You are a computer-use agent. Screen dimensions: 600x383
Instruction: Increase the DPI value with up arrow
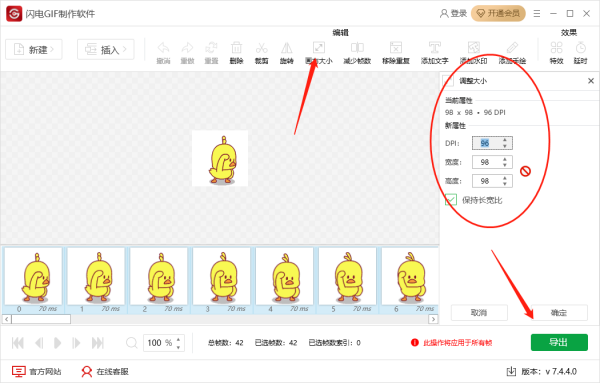505,140
